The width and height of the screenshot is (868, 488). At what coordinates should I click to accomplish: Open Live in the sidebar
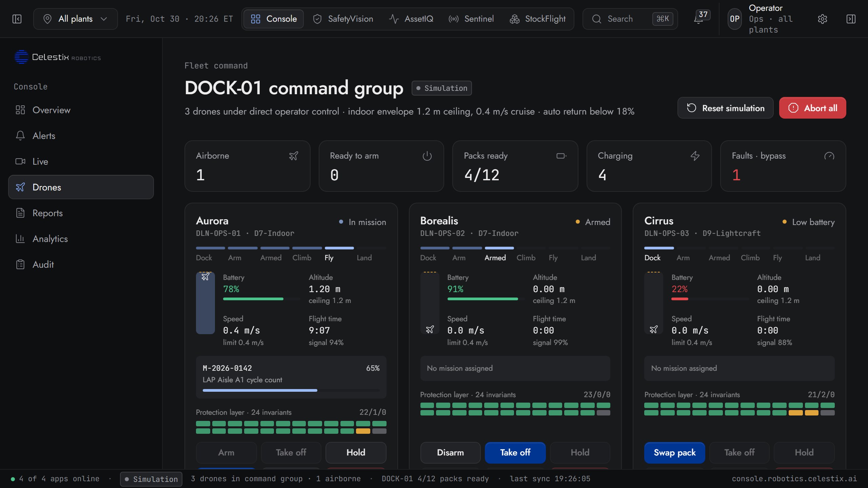click(81, 162)
